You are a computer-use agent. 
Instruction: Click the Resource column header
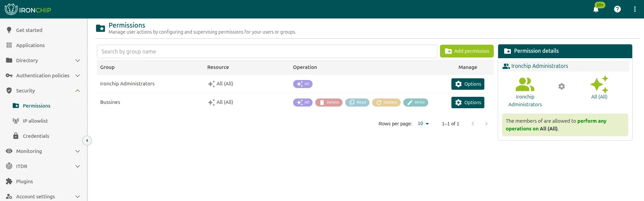pos(218,67)
